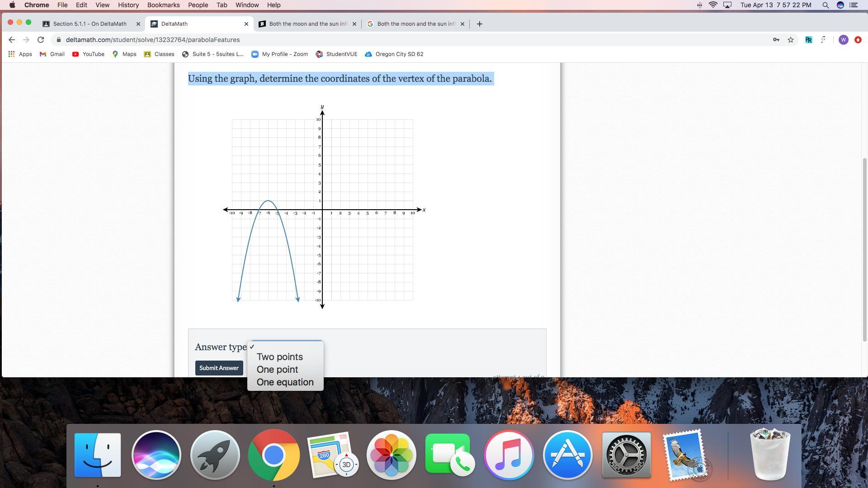Click the Chrome profile avatar icon
Image resolution: width=868 pixels, height=488 pixels.
[x=843, y=40]
